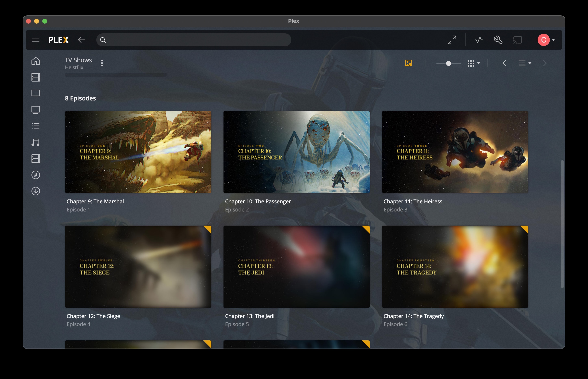Open the Cast to device icon

(518, 40)
